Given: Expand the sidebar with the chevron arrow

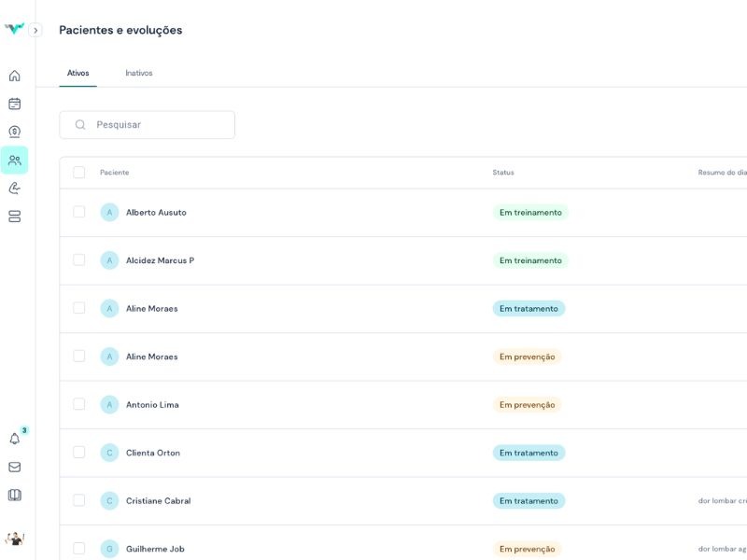Looking at the screenshot, I should tap(36, 30).
